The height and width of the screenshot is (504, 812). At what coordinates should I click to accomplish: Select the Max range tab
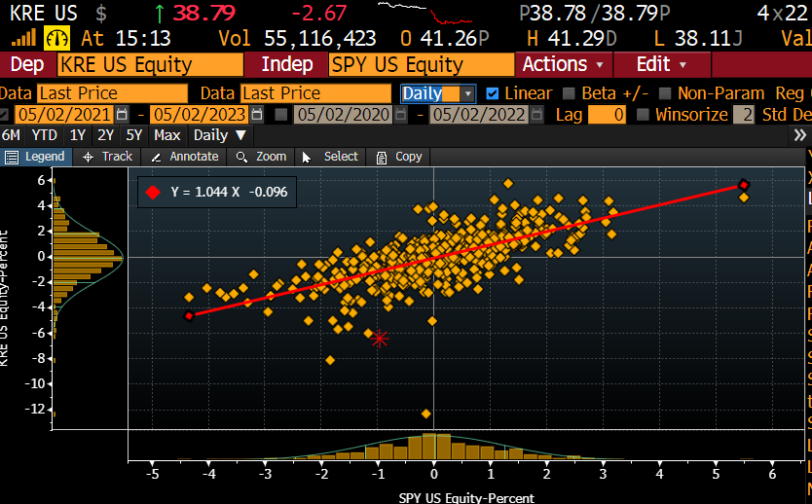point(167,135)
